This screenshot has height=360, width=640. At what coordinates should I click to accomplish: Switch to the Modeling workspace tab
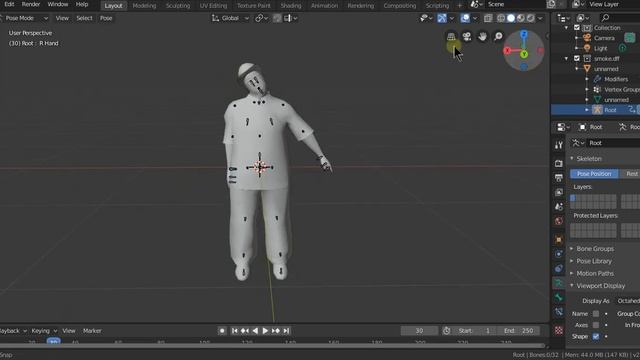tap(144, 6)
